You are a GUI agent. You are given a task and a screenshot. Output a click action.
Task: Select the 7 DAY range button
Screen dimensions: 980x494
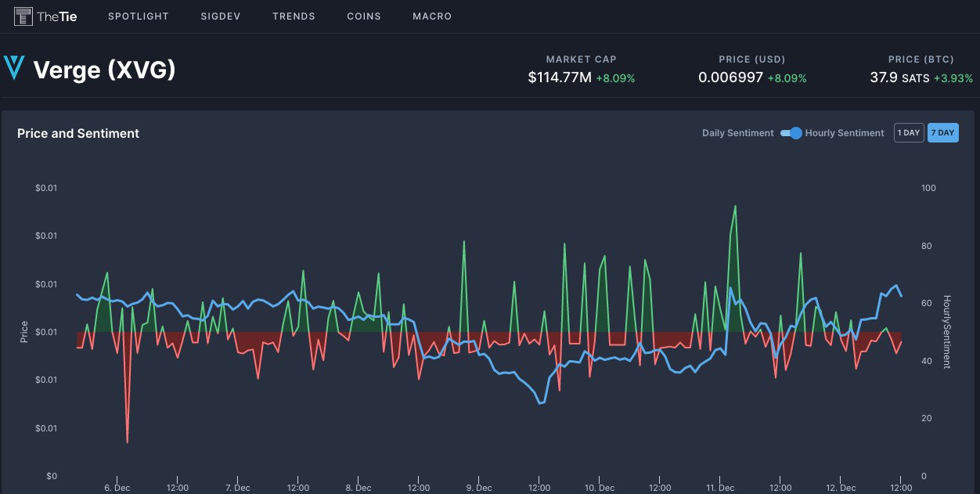942,133
